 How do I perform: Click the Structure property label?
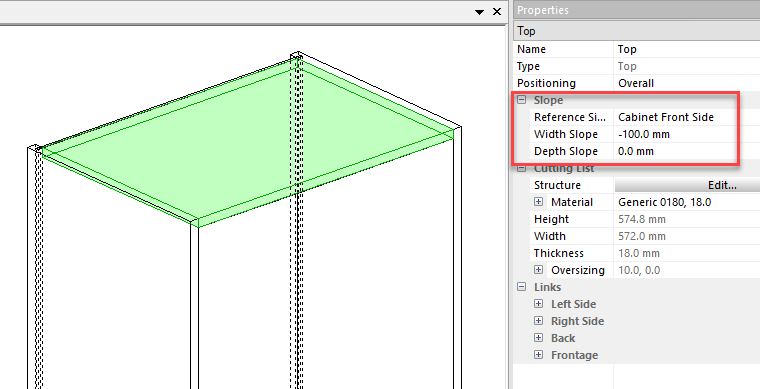(557, 185)
